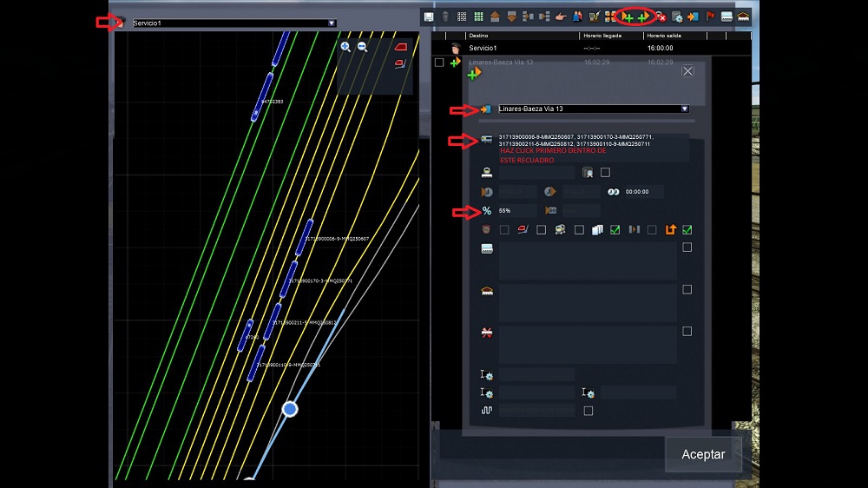
Task: Click the list with gear settings icon
Action: coord(677,17)
